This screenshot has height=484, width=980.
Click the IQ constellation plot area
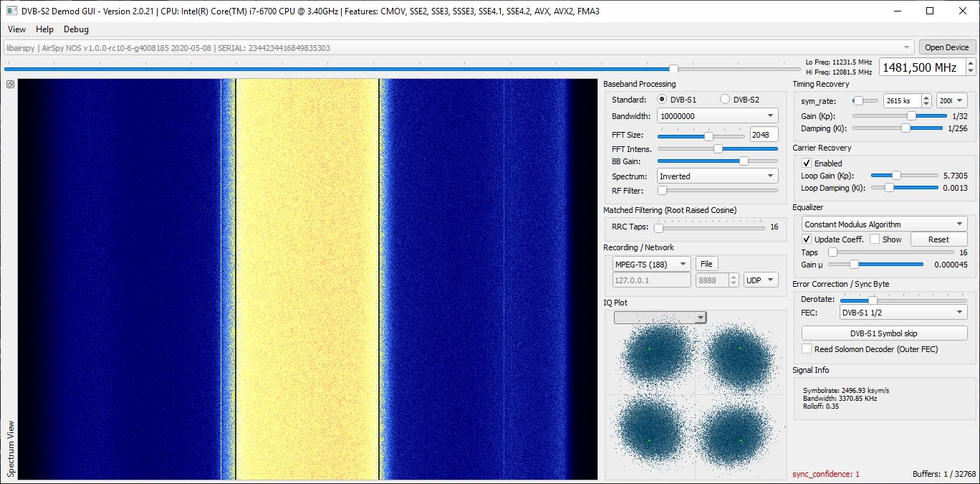pyautogui.click(x=695, y=394)
